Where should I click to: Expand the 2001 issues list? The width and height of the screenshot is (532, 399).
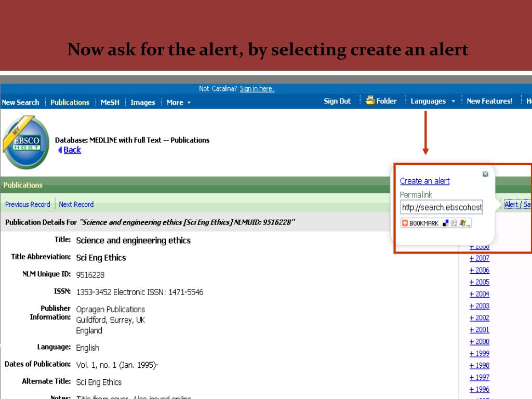click(479, 330)
